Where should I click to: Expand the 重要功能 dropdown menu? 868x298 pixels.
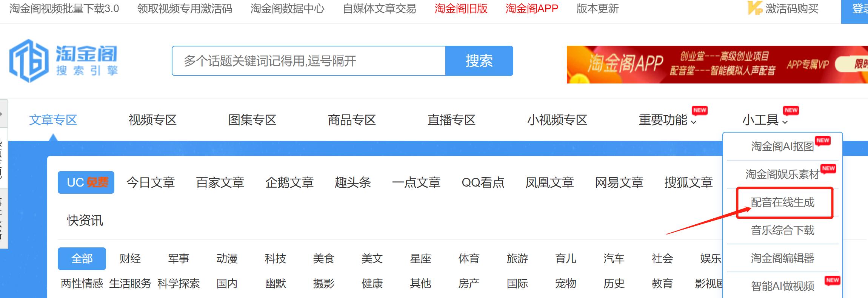coord(668,120)
